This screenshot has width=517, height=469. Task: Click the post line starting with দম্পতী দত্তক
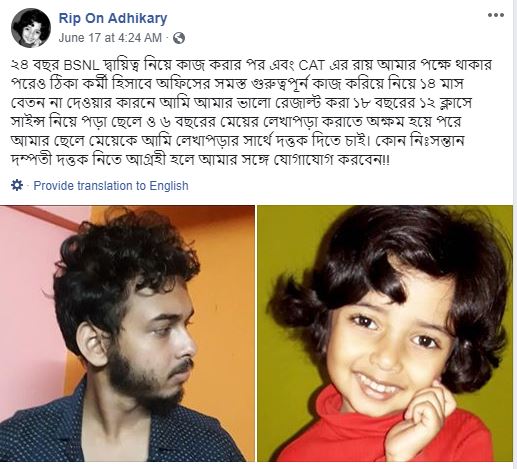pyautogui.click(x=200, y=160)
